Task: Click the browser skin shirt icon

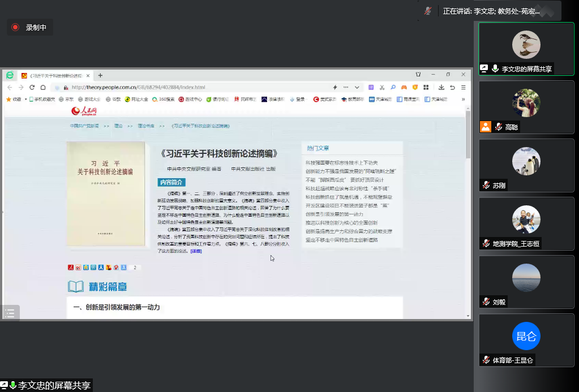Action: point(418,75)
